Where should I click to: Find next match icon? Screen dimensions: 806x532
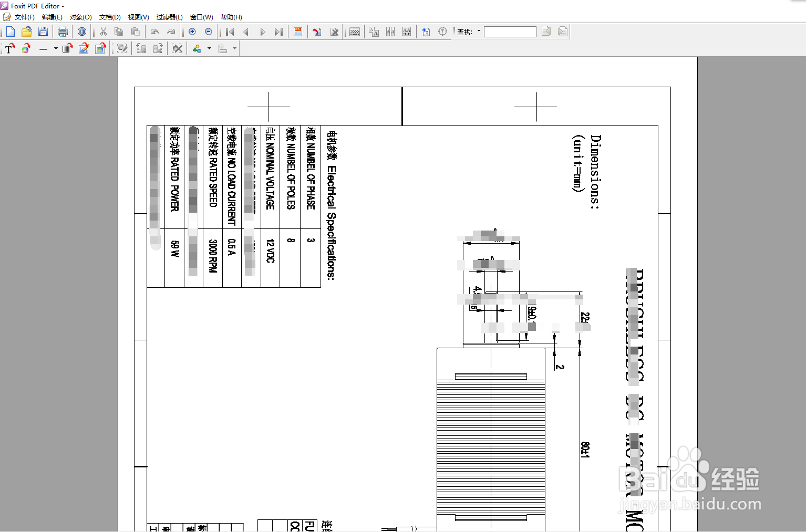pos(563,32)
